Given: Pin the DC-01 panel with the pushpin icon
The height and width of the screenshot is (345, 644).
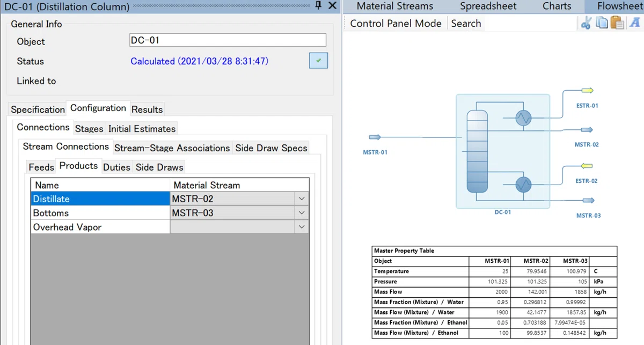Looking at the screenshot, I should [x=318, y=6].
